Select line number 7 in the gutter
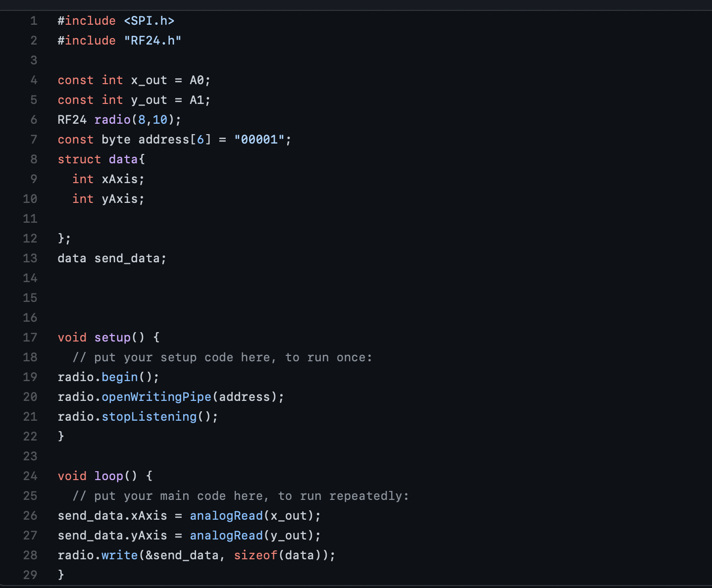The width and height of the screenshot is (712, 588). click(x=34, y=140)
